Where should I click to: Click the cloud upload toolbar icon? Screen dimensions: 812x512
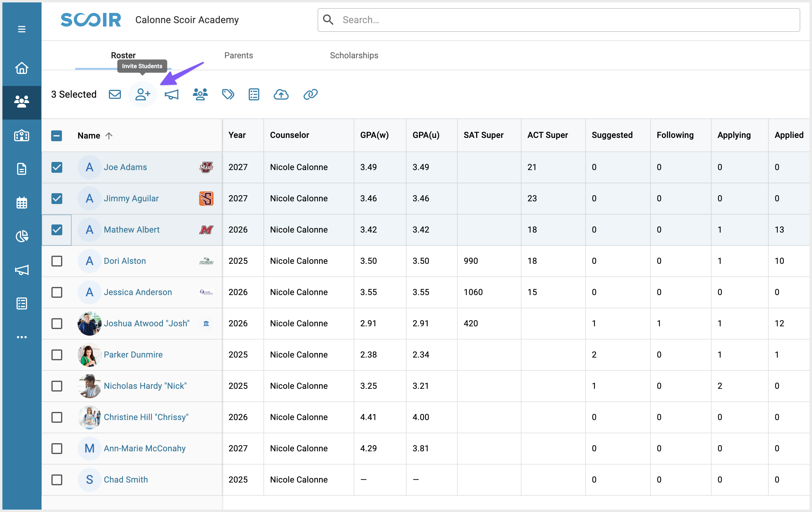pos(281,94)
